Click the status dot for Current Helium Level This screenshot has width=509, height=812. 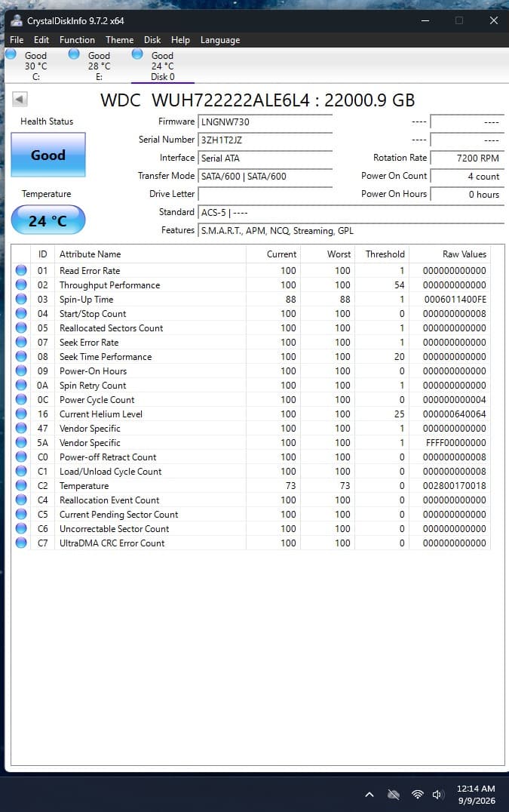(x=21, y=414)
